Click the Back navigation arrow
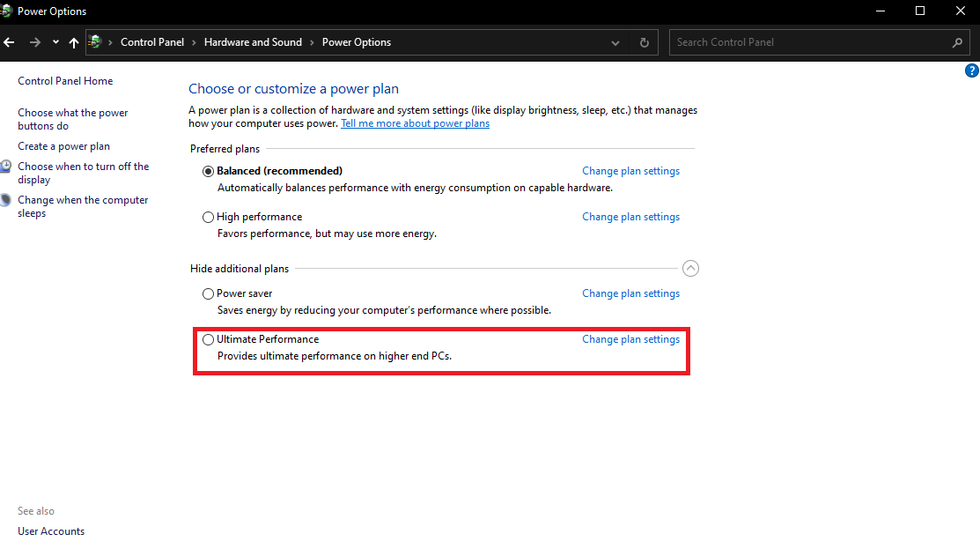The height and width of the screenshot is (549, 980). click(9, 42)
